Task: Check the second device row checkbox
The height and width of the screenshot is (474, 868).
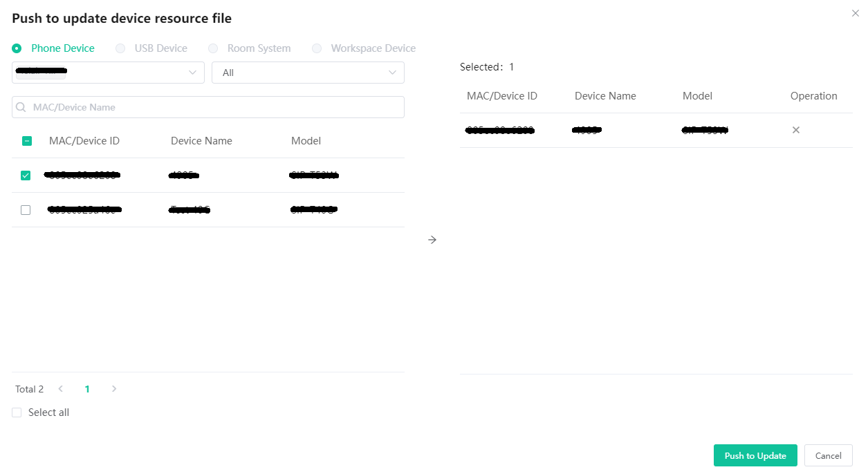Action: 26,210
